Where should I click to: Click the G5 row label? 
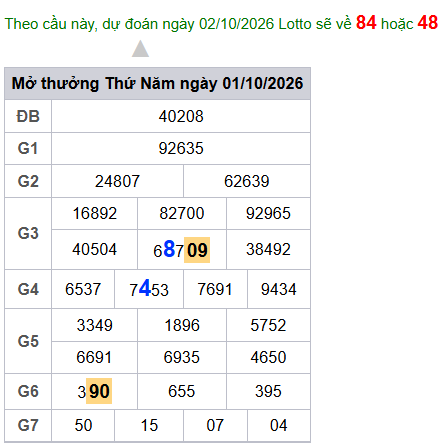[28, 341]
